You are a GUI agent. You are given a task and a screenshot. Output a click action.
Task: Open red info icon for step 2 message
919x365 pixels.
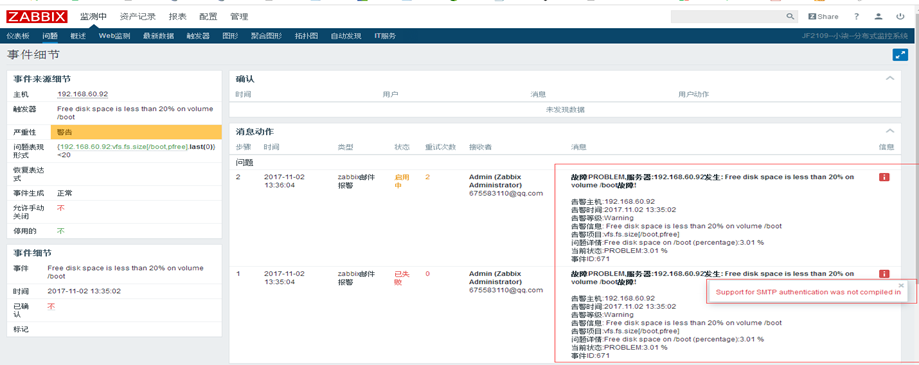(x=884, y=177)
